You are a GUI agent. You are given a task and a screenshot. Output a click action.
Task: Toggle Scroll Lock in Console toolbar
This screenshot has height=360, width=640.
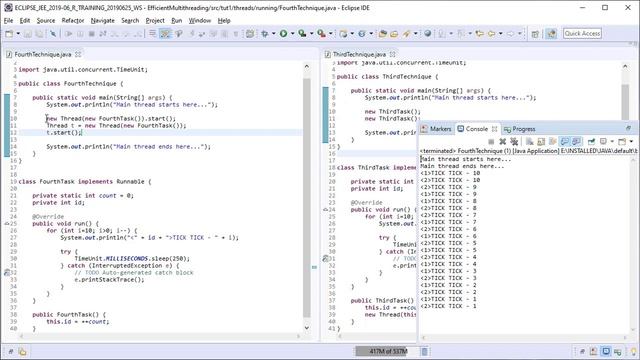pyautogui.click(x=541, y=141)
